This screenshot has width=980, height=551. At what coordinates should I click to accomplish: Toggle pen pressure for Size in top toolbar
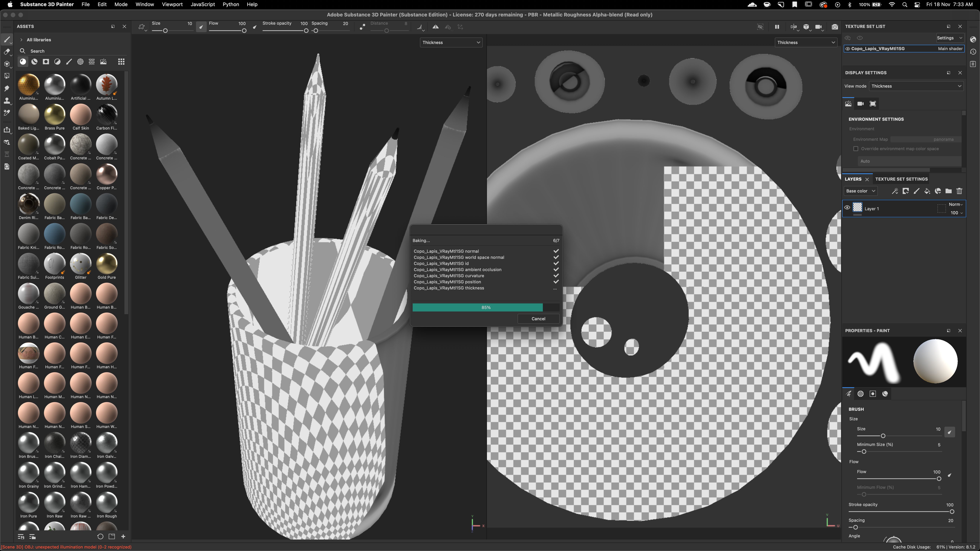click(x=201, y=27)
